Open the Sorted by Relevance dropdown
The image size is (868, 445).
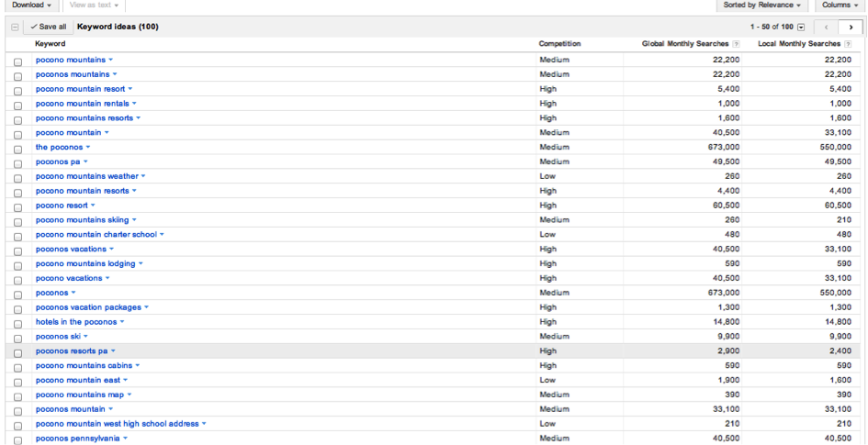(x=761, y=5)
